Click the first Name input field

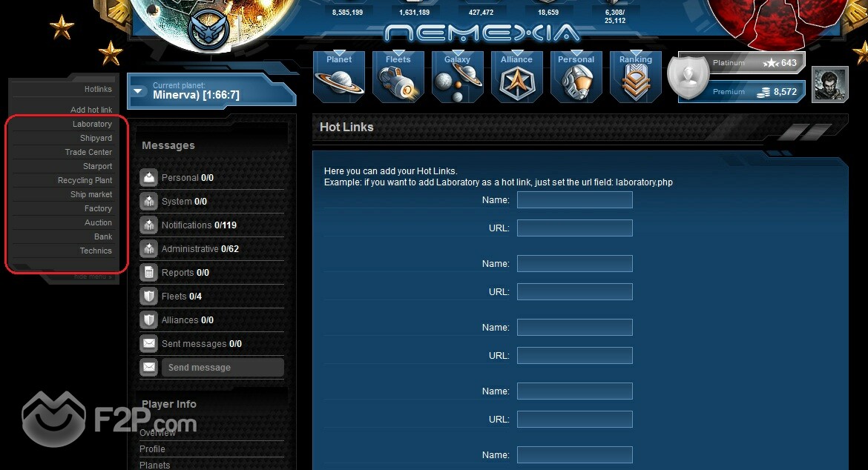tap(575, 199)
